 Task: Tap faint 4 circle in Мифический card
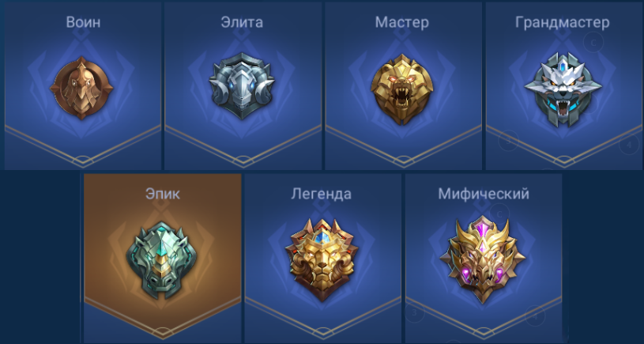[535, 316]
